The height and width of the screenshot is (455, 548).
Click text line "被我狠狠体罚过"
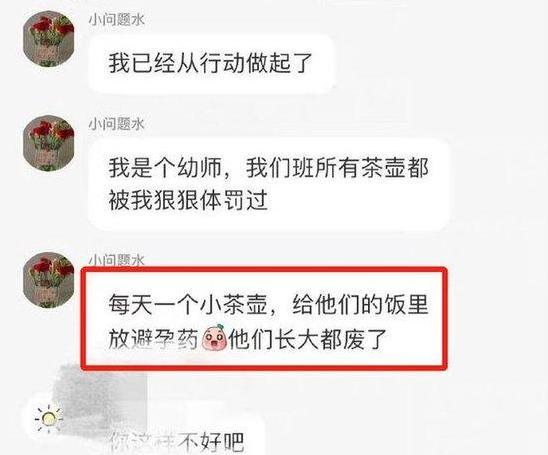(x=188, y=200)
